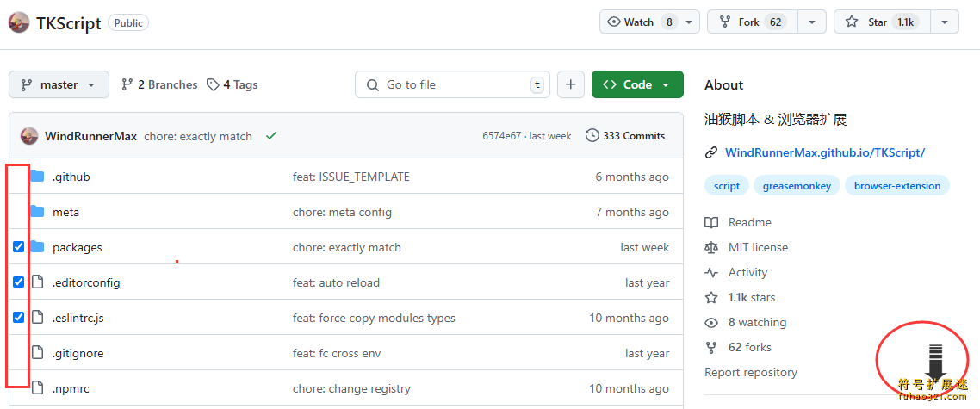Open the .github folder
The width and height of the screenshot is (980, 409).
pyautogui.click(x=71, y=177)
